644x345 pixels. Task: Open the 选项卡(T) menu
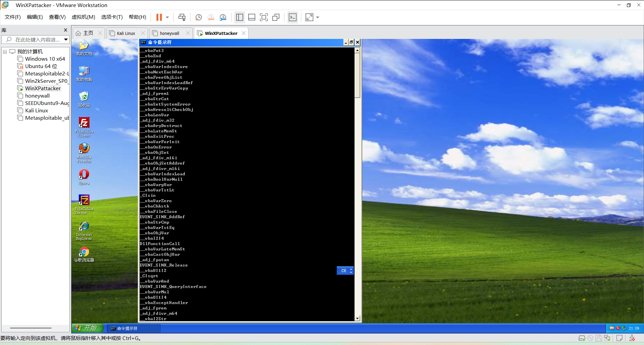click(x=112, y=17)
